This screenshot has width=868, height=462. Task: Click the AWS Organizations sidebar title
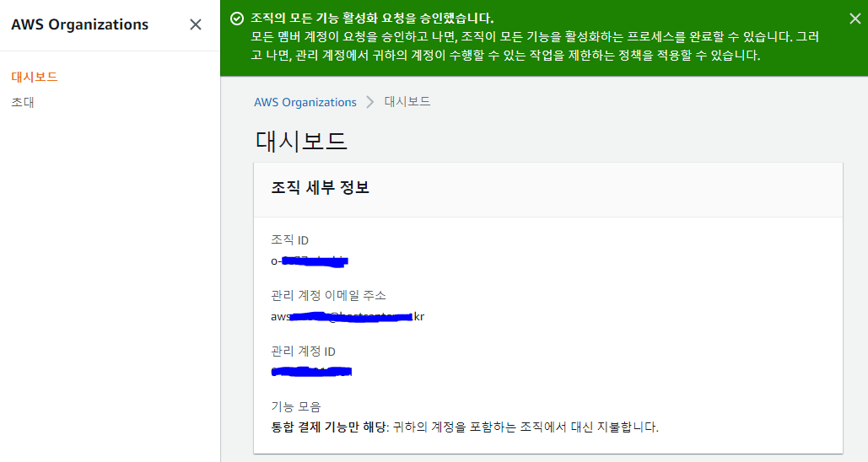pos(79,24)
